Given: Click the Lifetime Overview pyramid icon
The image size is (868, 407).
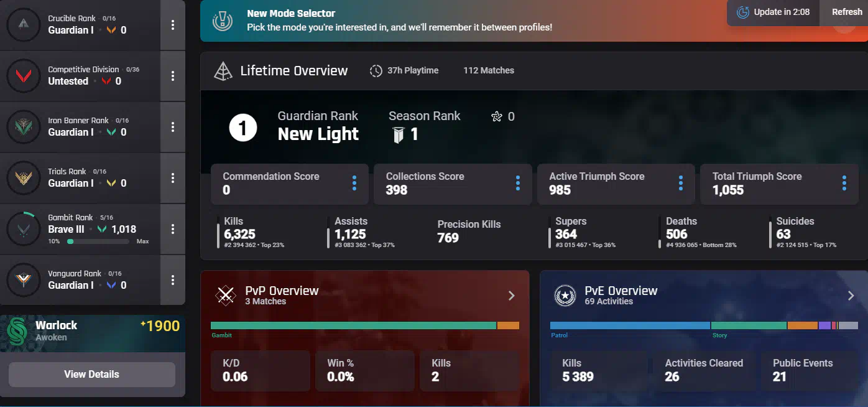Looking at the screenshot, I should [223, 71].
